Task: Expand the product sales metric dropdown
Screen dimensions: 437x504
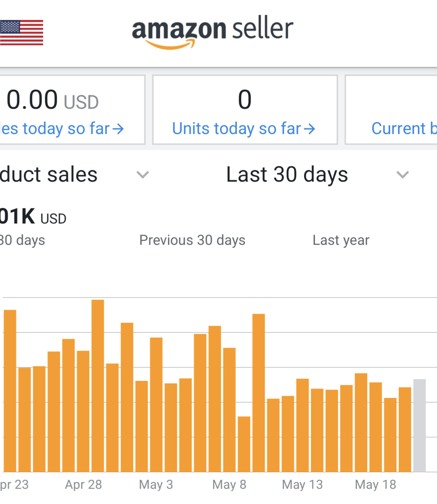Action: (143, 175)
